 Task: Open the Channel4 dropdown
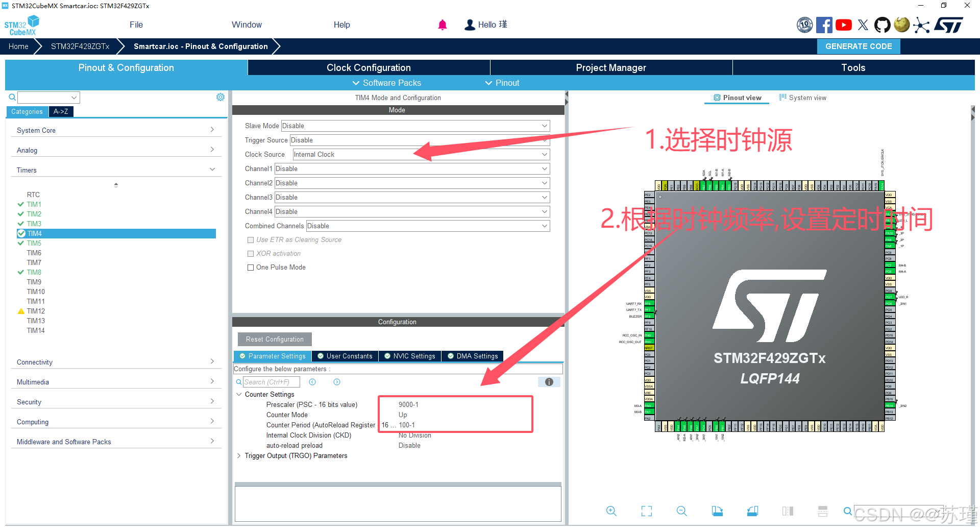pos(412,211)
